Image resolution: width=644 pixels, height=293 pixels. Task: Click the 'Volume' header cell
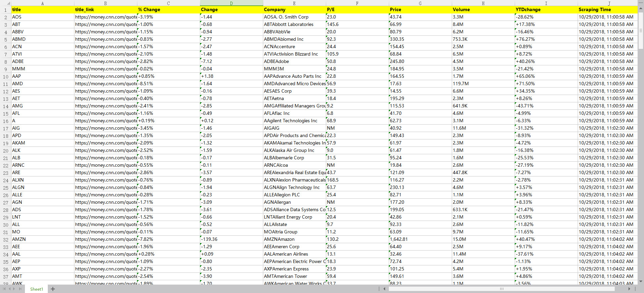[x=483, y=10]
